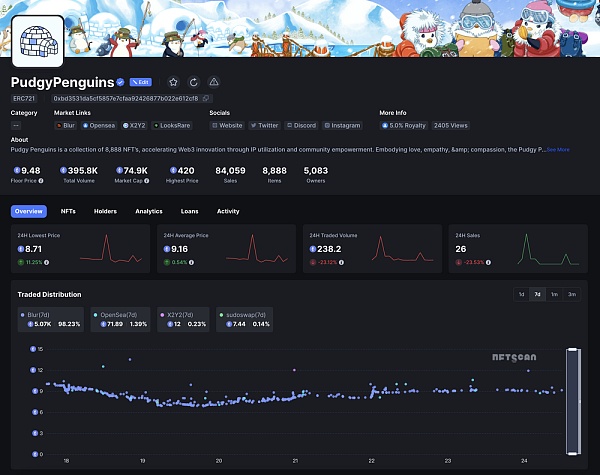Select the 3m chart time range
The height and width of the screenshot is (475, 600).
[x=571, y=294]
